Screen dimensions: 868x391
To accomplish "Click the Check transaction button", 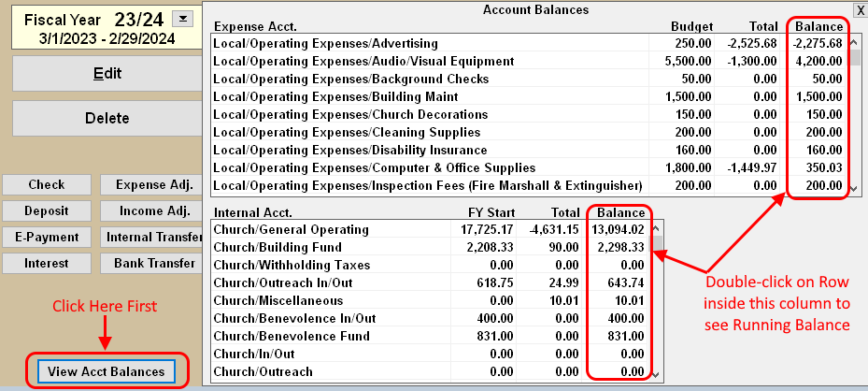I will pyautogui.click(x=47, y=185).
